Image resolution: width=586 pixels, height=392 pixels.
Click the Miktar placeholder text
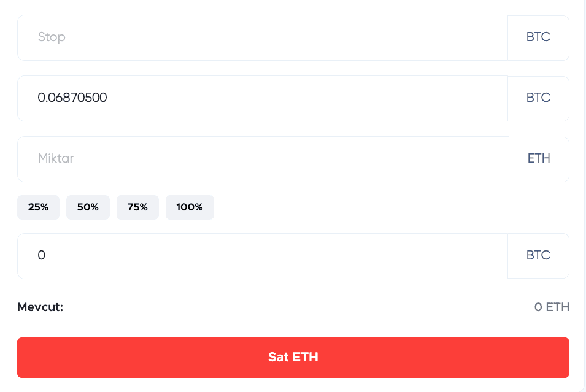56,159
